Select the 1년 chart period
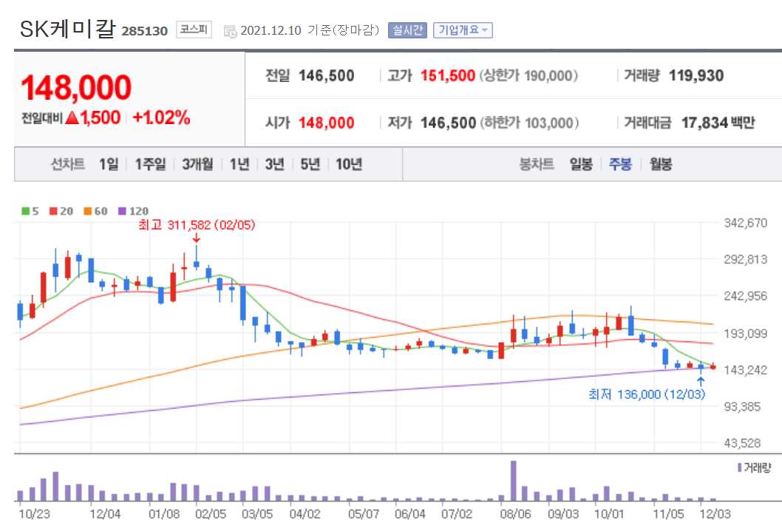 pos(238,165)
